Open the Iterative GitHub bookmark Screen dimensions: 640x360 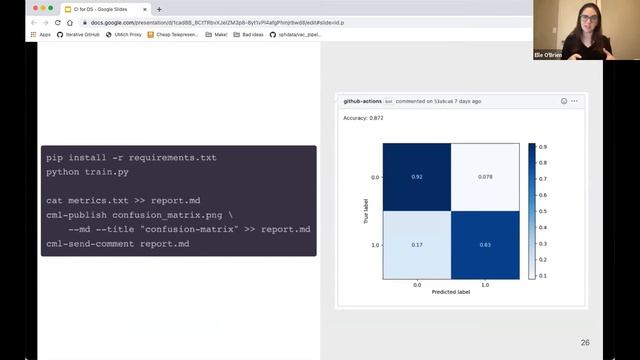[x=78, y=35]
